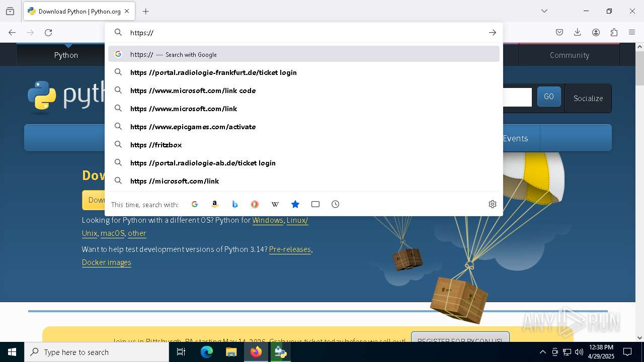Open the Docker images link
The height and width of the screenshot is (362, 644).
[107, 262]
